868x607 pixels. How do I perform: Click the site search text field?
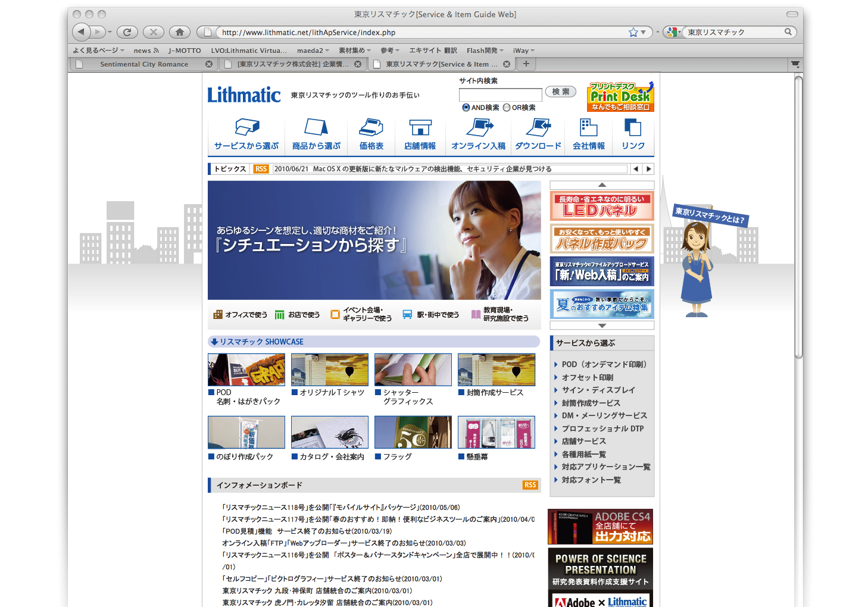tap(500, 94)
